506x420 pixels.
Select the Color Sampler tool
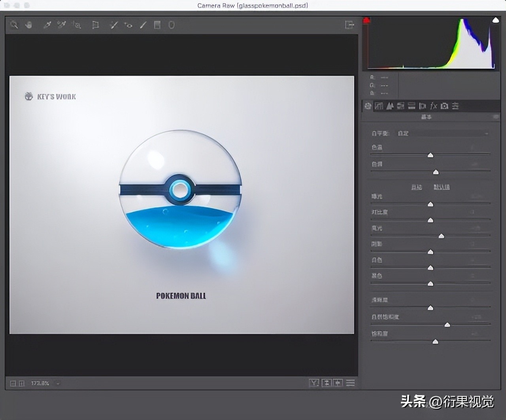(61, 25)
